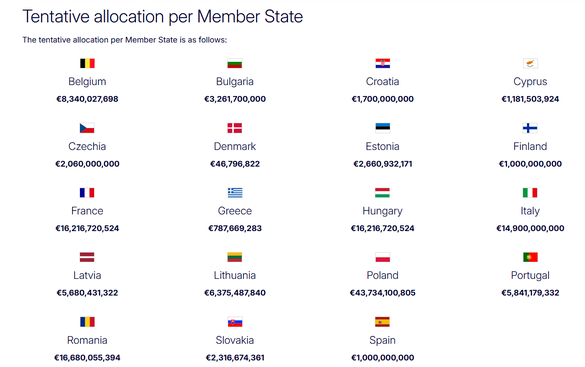Select the Cyprus flag icon
Image resolution: width=585 pixels, height=367 pixels.
[530, 63]
